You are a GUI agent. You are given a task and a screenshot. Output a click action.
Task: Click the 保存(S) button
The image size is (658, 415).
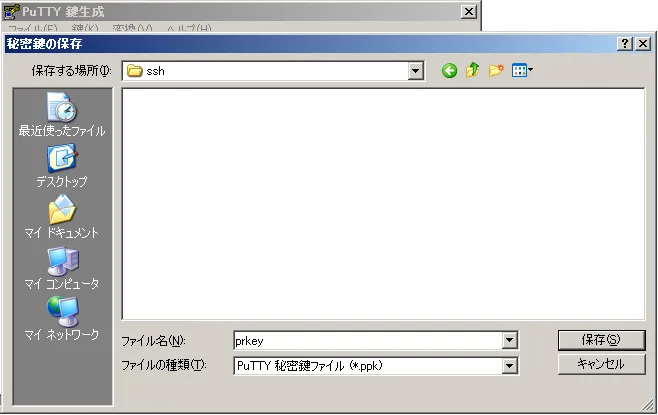601,340
